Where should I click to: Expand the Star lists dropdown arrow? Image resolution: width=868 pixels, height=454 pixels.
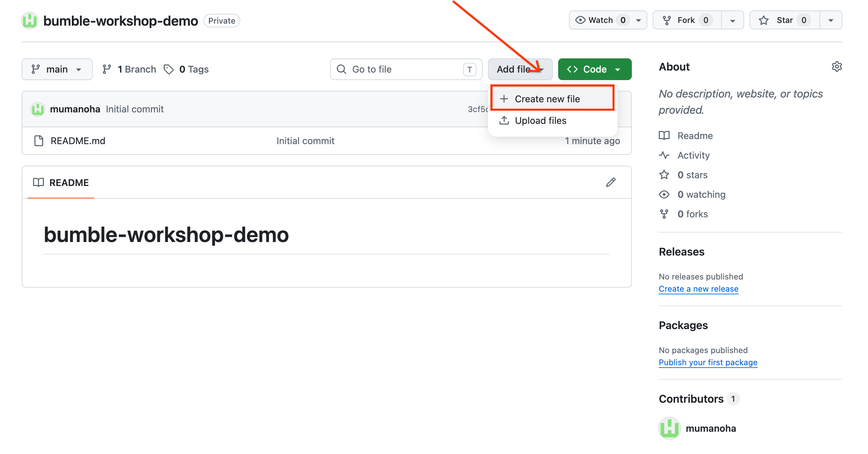[831, 20]
